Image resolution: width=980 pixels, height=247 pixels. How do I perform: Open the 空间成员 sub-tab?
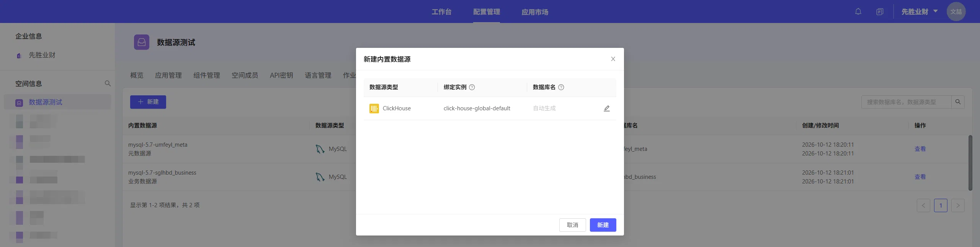[245, 75]
